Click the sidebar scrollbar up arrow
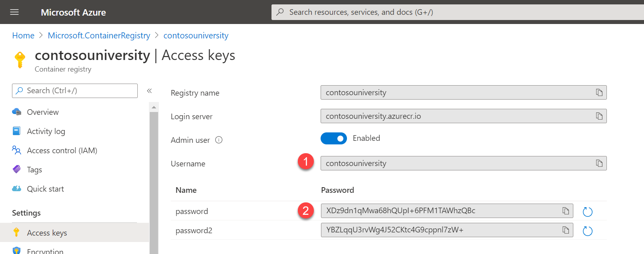The width and height of the screenshot is (644, 254). [154, 107]
